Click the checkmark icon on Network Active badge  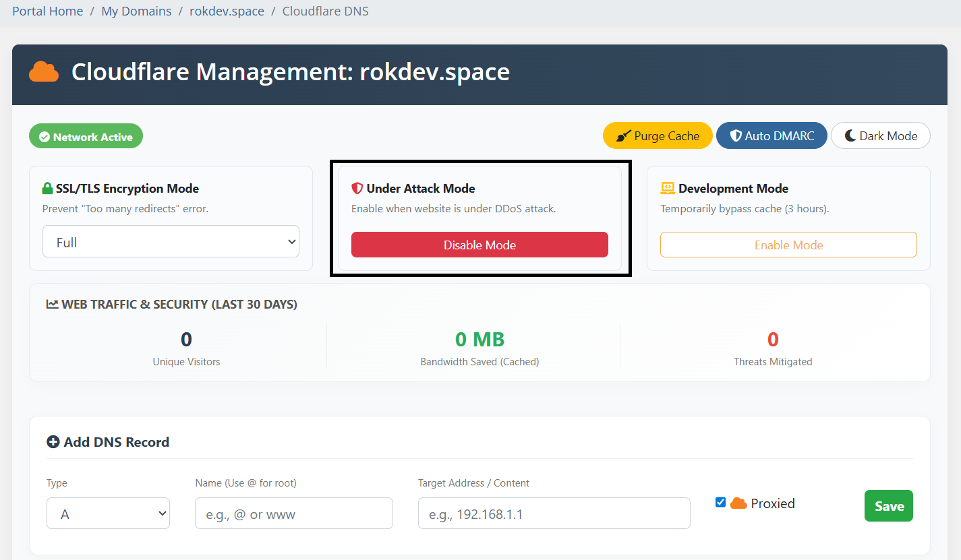[x=44, y=135]
